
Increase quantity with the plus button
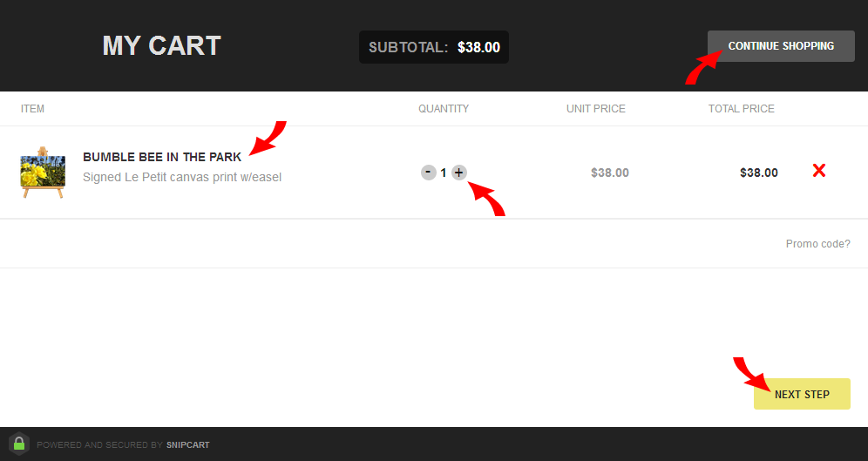coord(459,173)
